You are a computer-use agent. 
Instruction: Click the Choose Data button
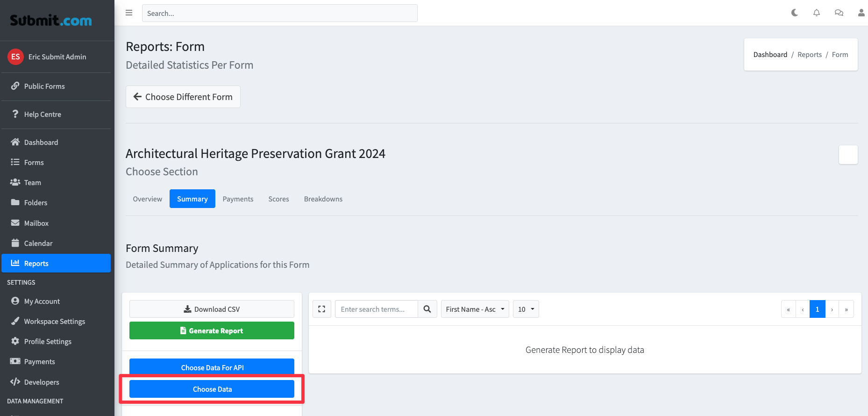coord(212,389)
